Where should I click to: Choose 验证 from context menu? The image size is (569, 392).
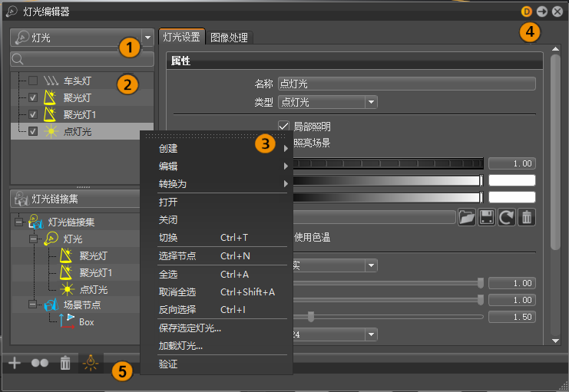pyautogui.click(x=217, y=364)
